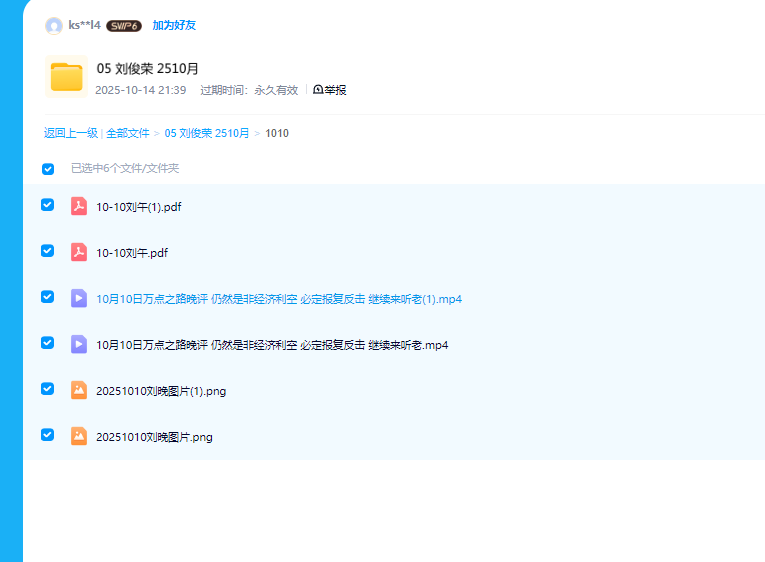Untick checkbox beside 10-10刘午.pdf
765x562 pixels.
47,251
